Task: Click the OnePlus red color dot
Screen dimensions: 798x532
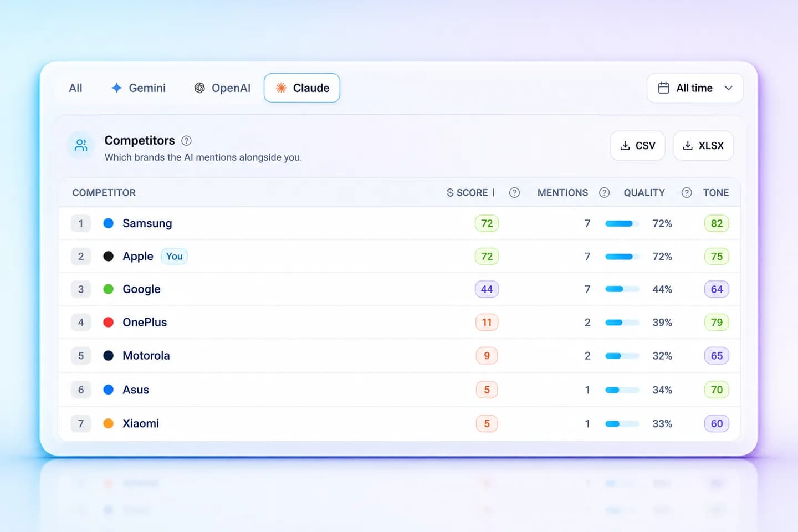Action: click(x=109, y=323)
